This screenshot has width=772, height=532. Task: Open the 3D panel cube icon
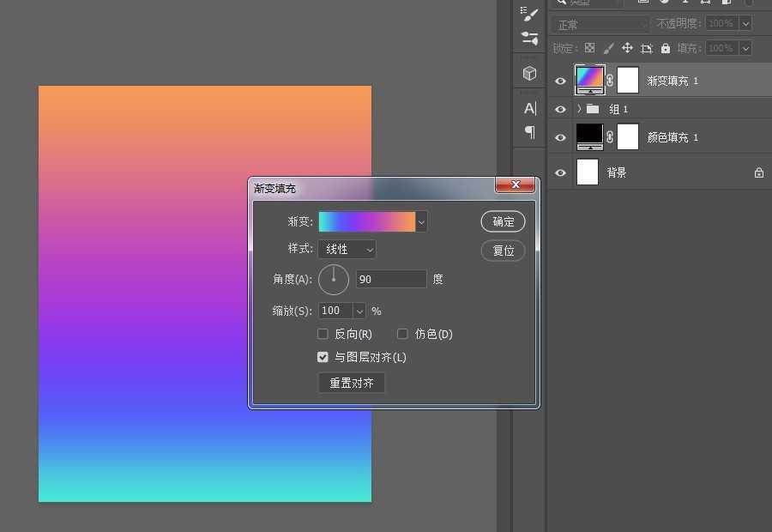(529, 73)
